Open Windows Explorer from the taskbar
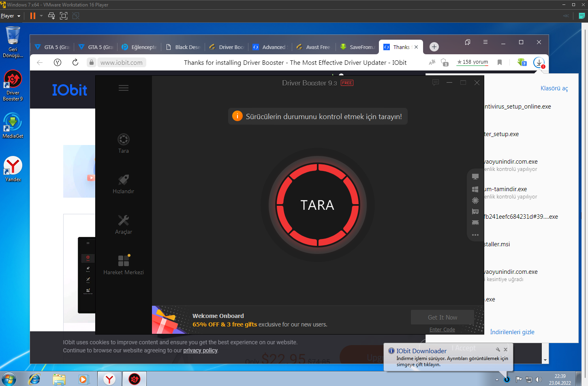This screenshot has width=588, height=386. click(x=59, y=379)
